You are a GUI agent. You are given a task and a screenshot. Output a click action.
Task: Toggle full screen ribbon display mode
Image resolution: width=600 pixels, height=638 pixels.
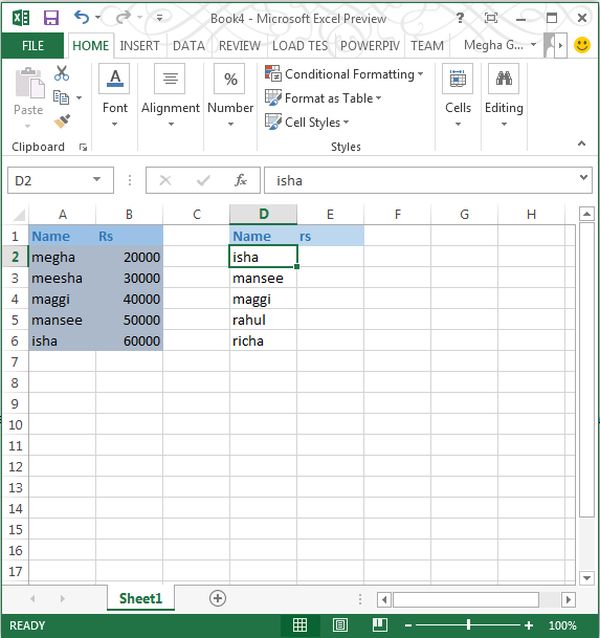tap(491, 17)
